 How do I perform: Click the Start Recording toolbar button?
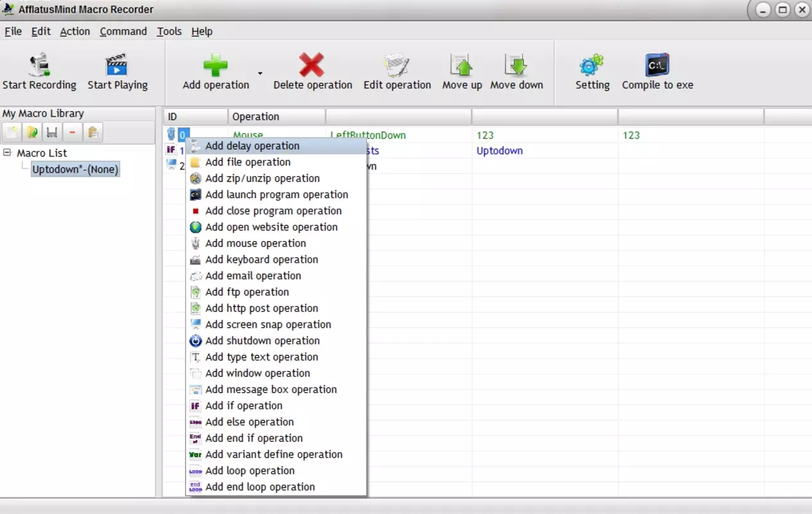coord(39,72)
